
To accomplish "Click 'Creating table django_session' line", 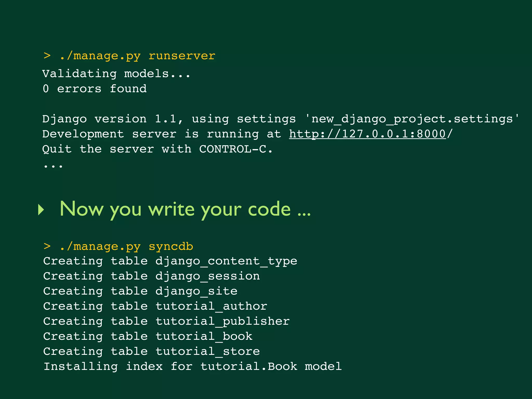I will click(151, 276).
